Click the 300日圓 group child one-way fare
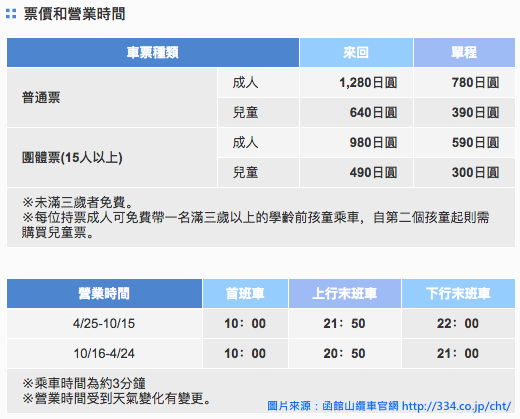520x419 pixels. (475, 173)
